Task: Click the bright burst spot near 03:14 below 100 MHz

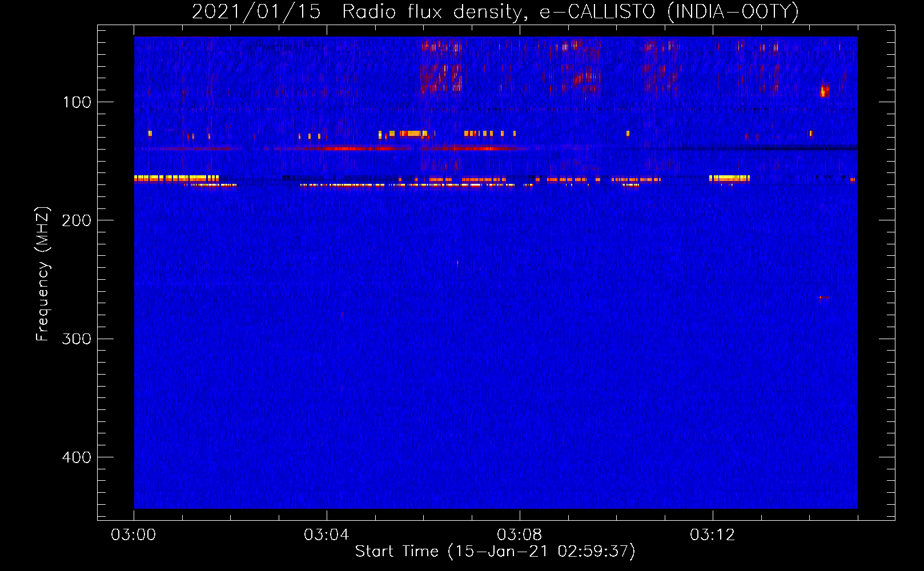Action: click(x=824, y=91)
